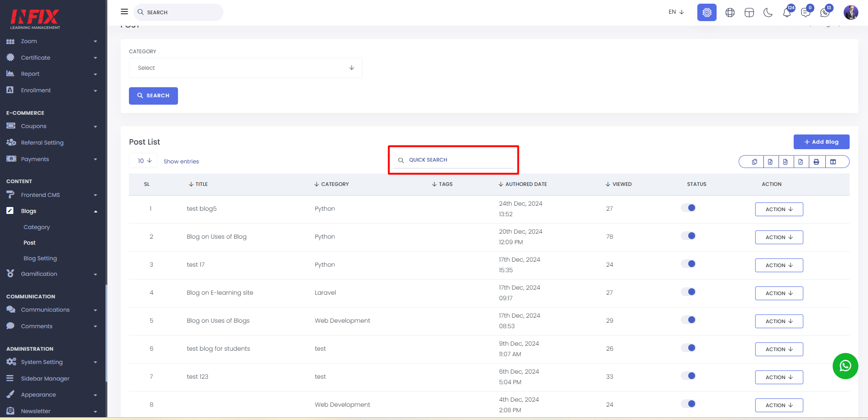Click the Infix LMS logo
Viewport: 868px width, 420px height.
click(35, 19)
